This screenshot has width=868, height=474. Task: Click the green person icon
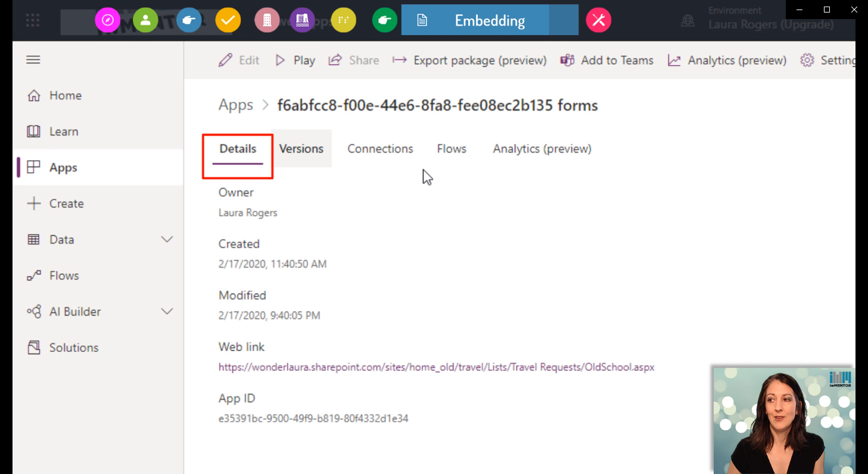pos(145,21)
